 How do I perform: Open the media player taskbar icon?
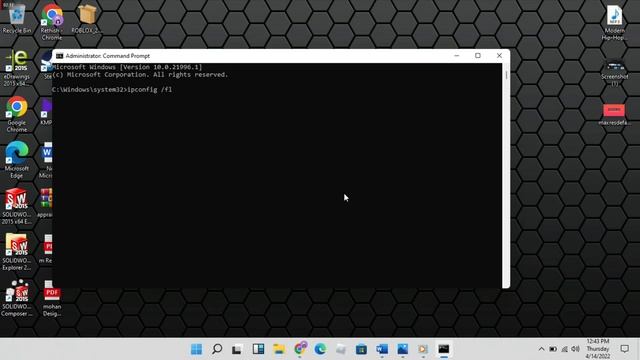(x=423, y=349)
